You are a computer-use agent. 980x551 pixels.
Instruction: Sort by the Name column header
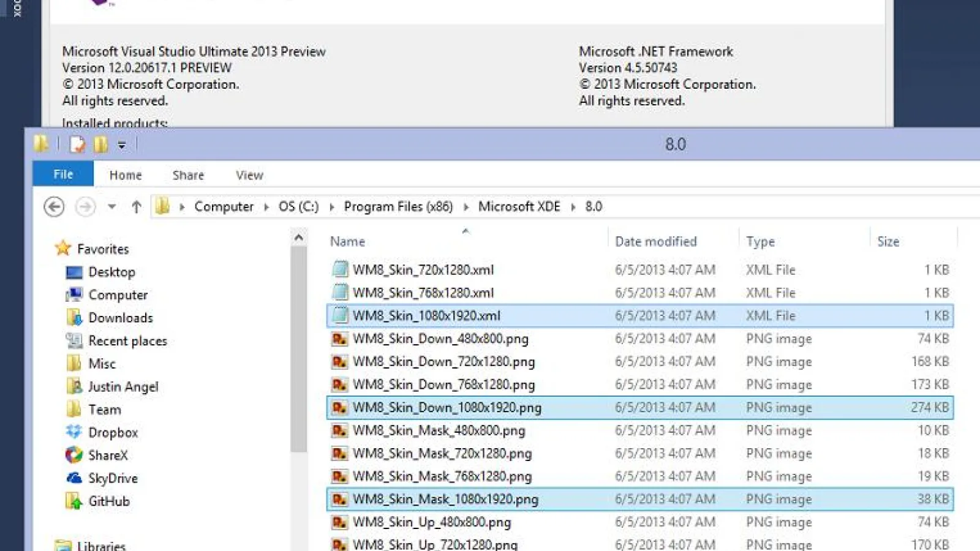(347, 242)
